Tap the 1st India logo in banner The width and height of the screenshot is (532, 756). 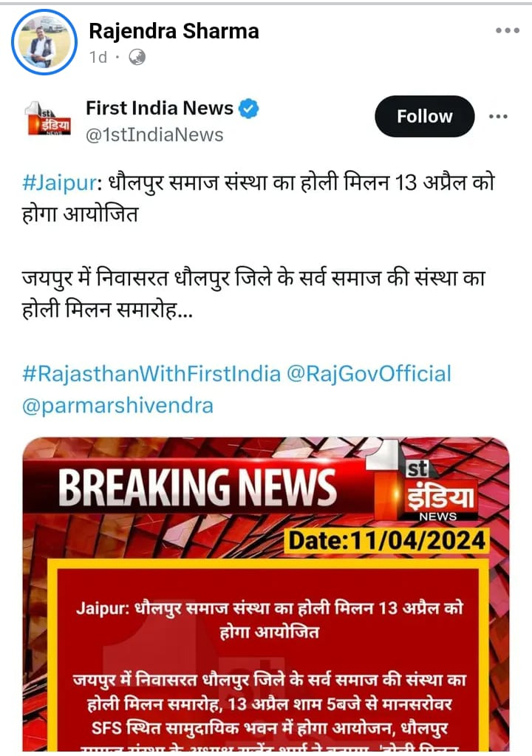click(x=423, y=481)
